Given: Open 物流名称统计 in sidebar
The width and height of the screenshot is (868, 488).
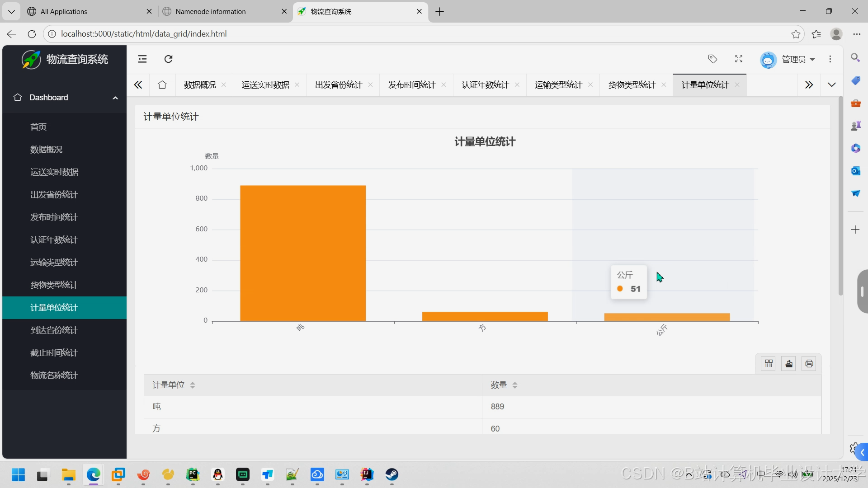Looking at the screenshot, I should (54, 375).
